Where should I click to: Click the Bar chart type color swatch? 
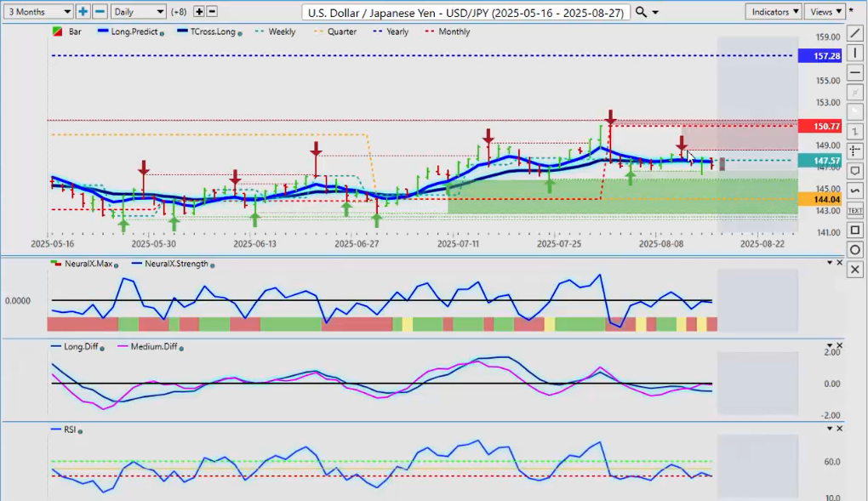click(57, 31)
